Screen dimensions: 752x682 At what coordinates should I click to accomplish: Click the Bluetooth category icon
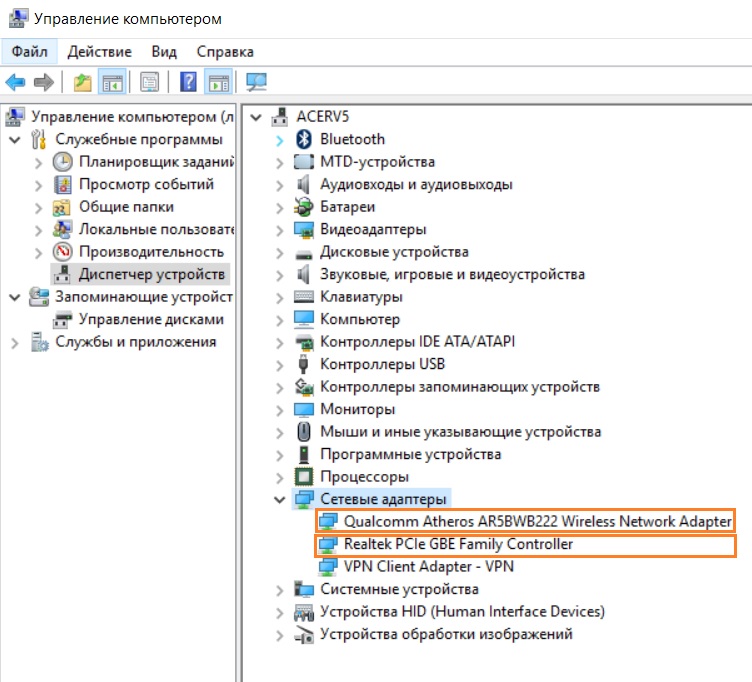point(304,139)
